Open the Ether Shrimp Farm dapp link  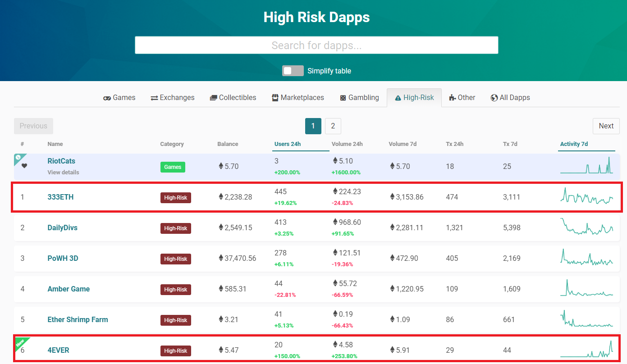[x=78, y=319]
